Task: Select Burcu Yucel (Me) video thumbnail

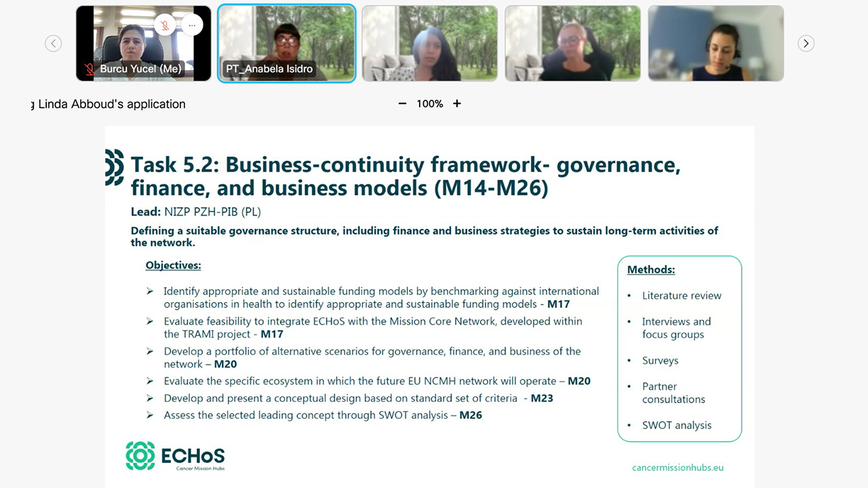Action: click(143, 43)
